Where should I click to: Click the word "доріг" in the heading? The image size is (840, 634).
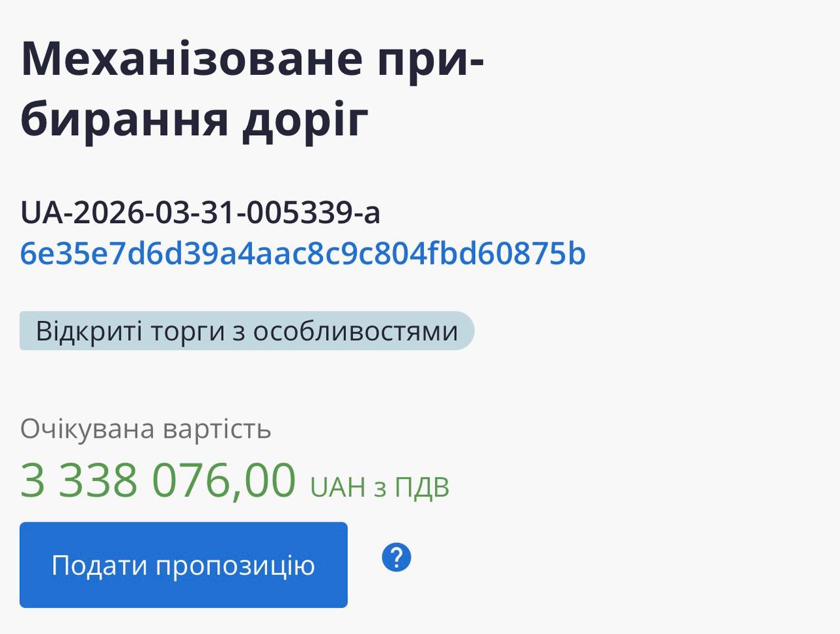305,120
